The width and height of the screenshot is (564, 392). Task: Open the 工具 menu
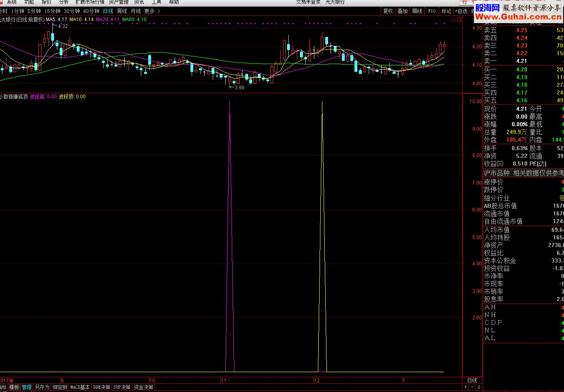tap(156, 2)
